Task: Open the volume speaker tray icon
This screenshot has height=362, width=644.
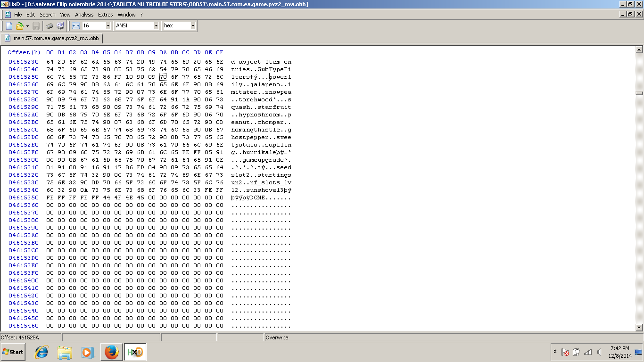Action: [x=599, y=352]
